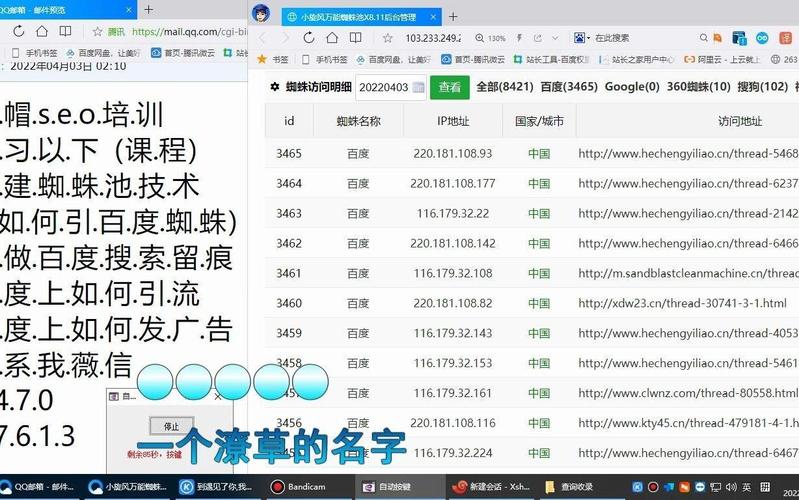Image resolution: width=799 pixels, height=500 pixels.
Task: Open the calendar picker beside 20220403
Action: (418, 88)
